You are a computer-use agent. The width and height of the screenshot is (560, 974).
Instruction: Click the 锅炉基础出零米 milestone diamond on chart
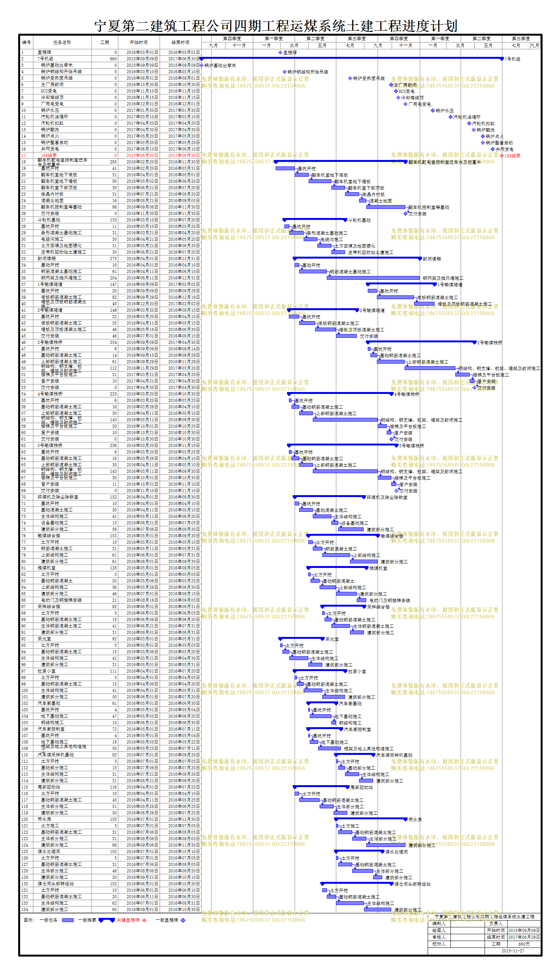[202, 65]
